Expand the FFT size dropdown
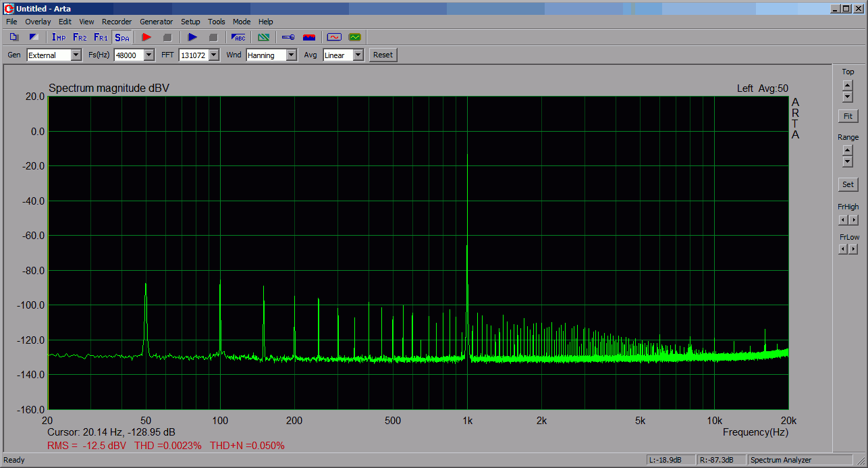 pos(214,55)
